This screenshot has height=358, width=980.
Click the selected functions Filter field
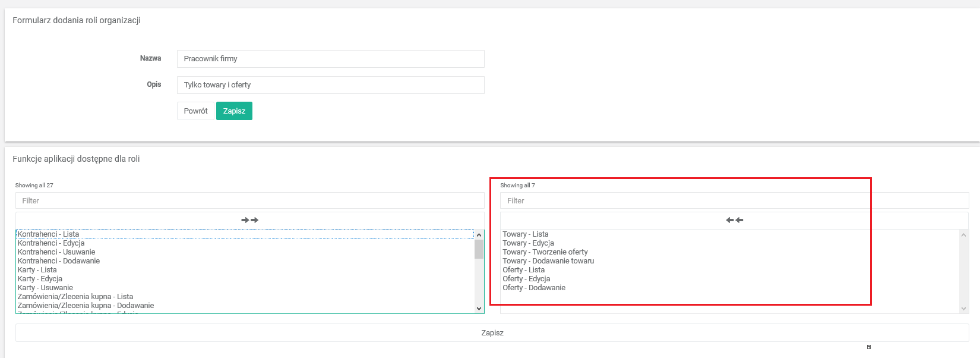pos(734,201)
